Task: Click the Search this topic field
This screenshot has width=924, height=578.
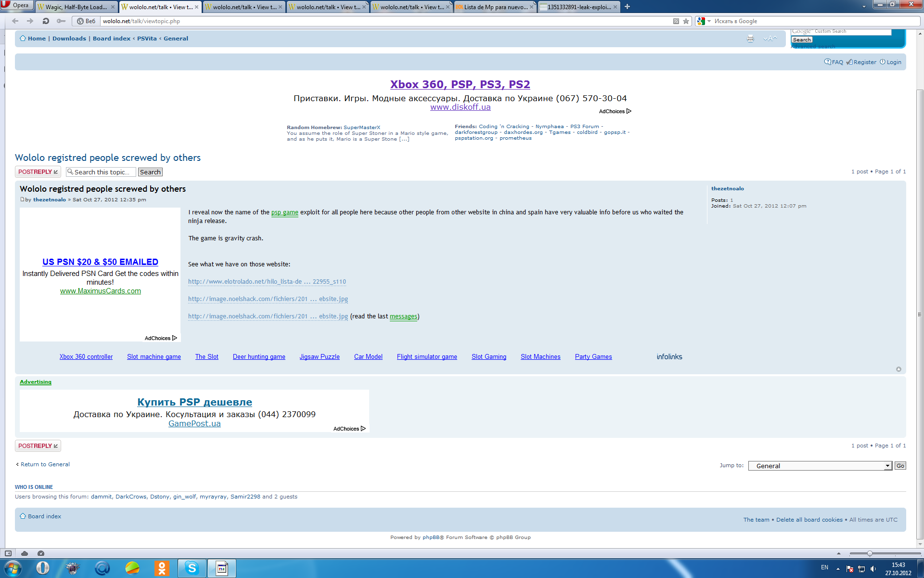Action: click(x=101, y=172)
